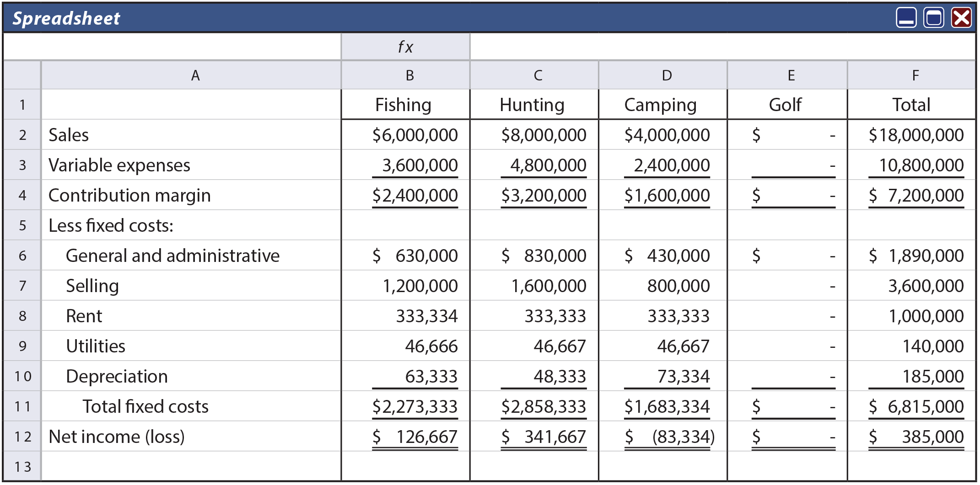Screen dimensions: 980x485
Task: Click the Fishing heading cell
Action: point(405,105)
